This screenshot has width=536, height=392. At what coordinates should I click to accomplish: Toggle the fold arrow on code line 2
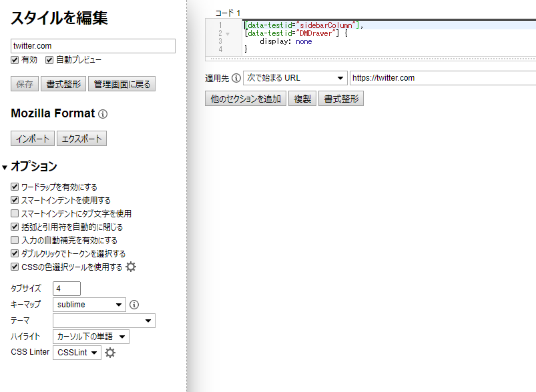(x=228, y=33)
